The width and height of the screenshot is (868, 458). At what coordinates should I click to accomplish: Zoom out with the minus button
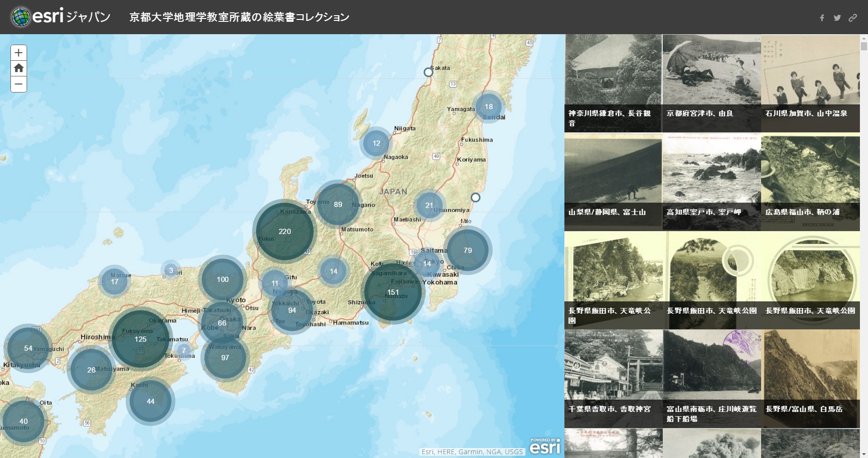coord(19,84)
